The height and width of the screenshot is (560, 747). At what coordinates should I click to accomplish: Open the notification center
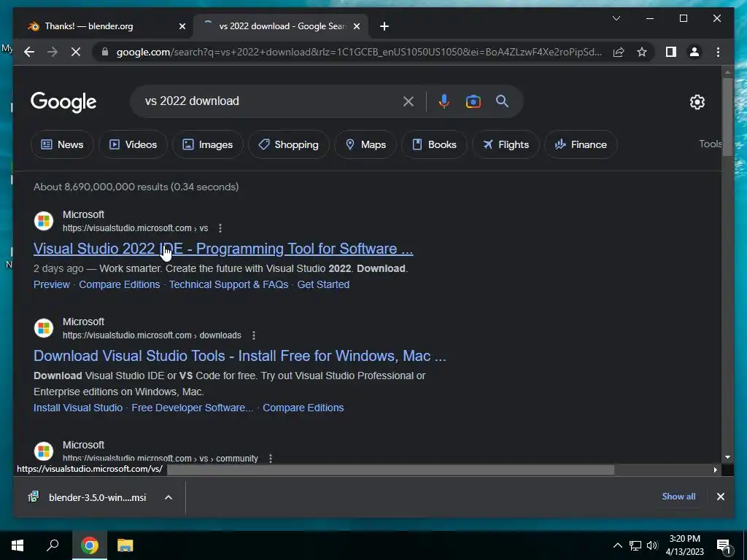[724, 546]
